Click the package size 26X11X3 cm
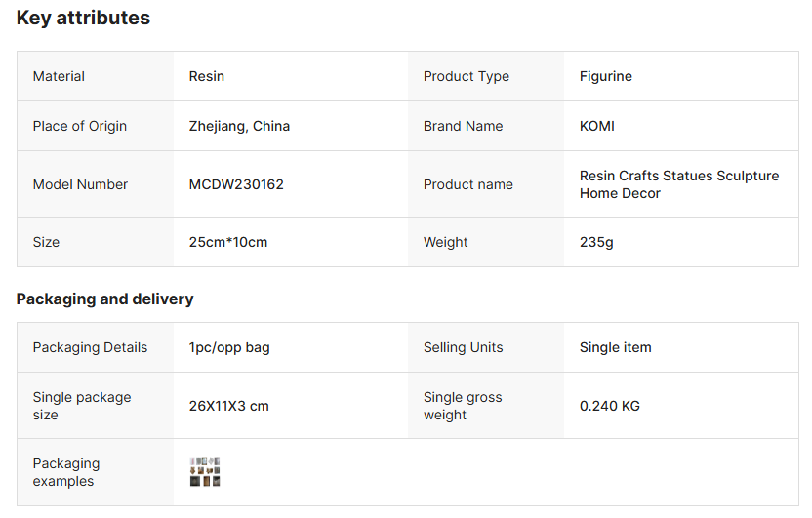Image resolution: width=812 pixels, height=518 pixels. (x=229, y=406)
